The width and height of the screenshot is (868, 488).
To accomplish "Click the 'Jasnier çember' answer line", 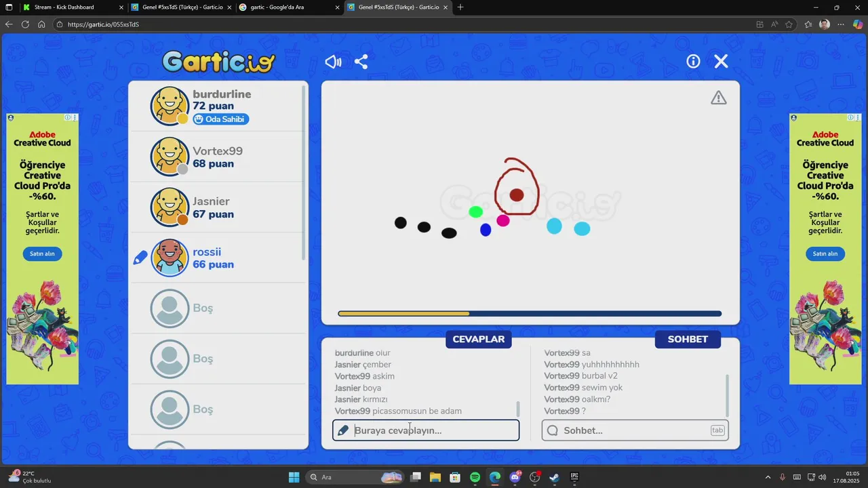I will pos(363,365).
